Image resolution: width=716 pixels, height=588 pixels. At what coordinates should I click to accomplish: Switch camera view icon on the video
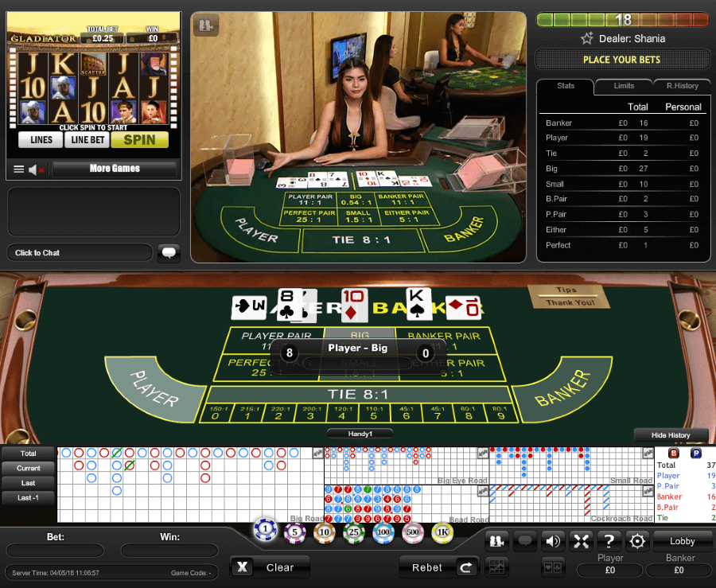pyautogui.click(x=206, y=25)
